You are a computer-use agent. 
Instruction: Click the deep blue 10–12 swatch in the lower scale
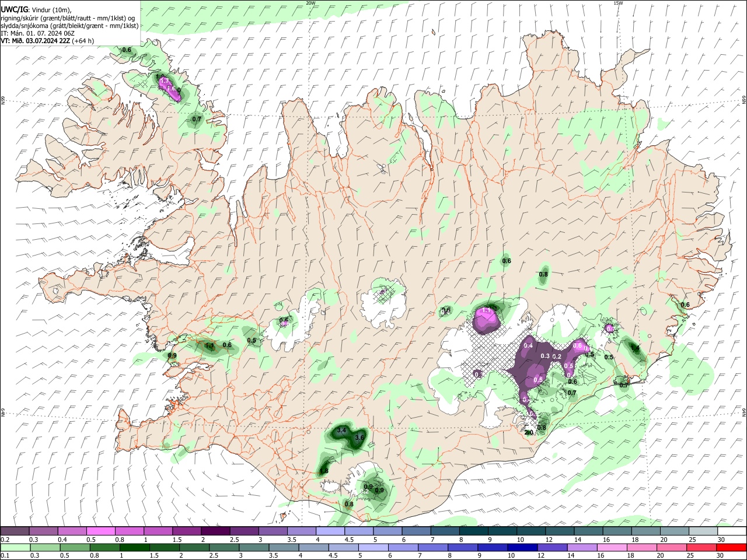pos(522,548)
